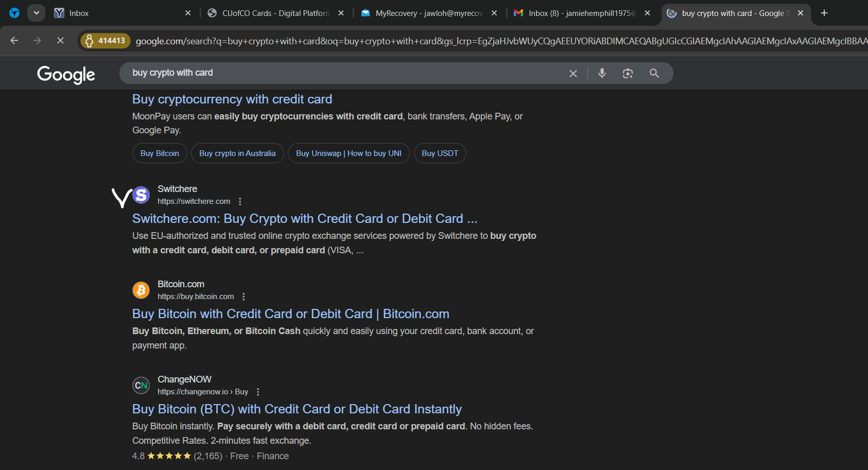Viewport: 868px width, 470px height.
Task: Switch to the CUofCO Cards tab
Action: tap(275, 13)
